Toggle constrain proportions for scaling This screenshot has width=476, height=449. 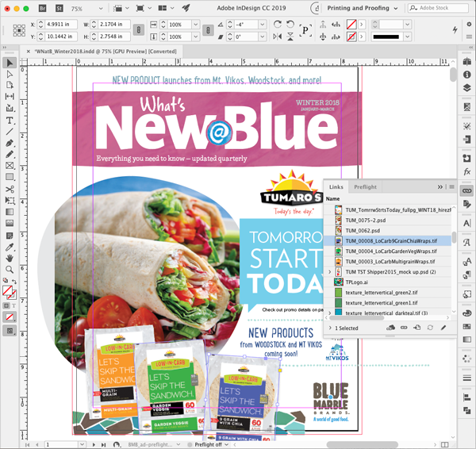point(208,30)
